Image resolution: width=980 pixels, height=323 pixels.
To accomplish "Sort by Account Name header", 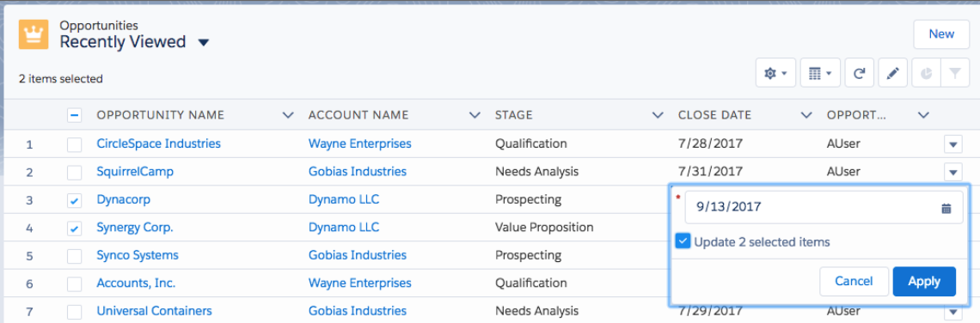I will (358, 115).
